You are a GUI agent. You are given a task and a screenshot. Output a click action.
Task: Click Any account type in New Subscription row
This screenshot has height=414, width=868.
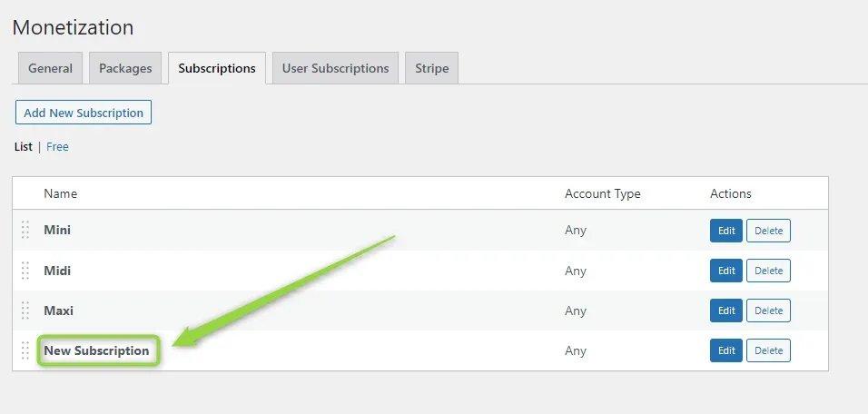point(575,350)
